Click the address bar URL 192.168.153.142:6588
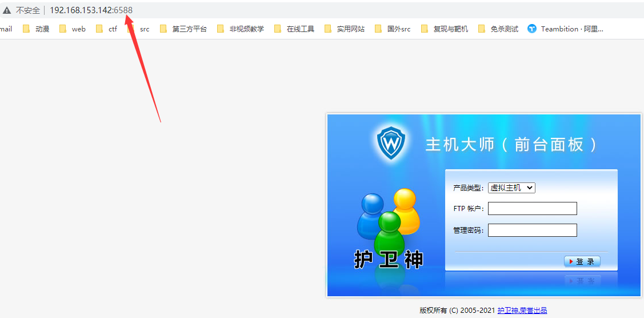 click(x=91, y=10)
